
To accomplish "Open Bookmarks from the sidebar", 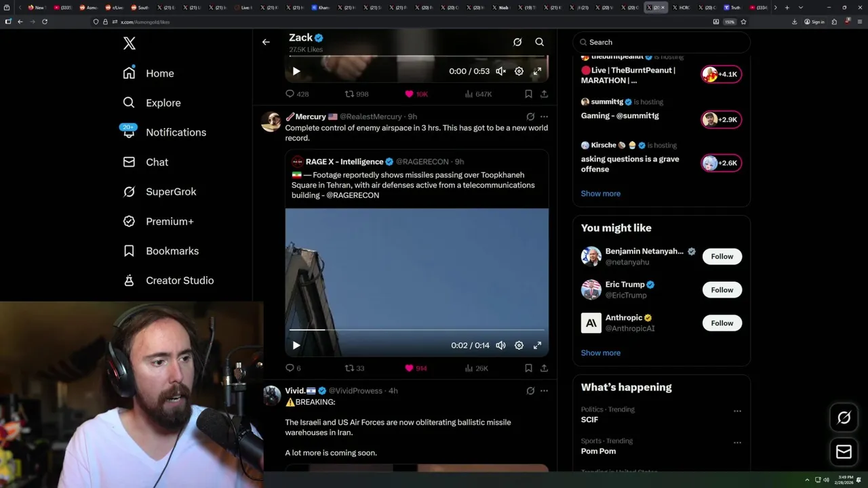I will click(161, 251).
